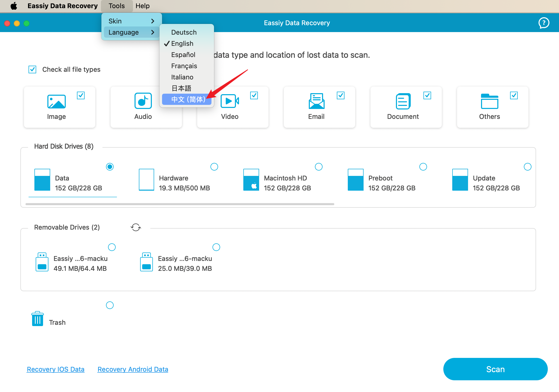Open the Eassiy Data Recovery app menu
Screen dimensions: 559x392
pyautogui.click(x=62, y=6)
